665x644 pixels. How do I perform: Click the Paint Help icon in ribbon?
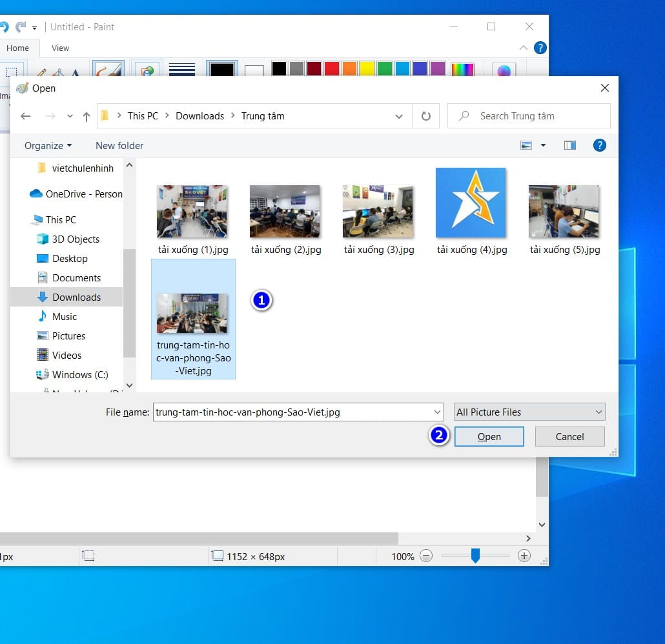click(540, 48)
